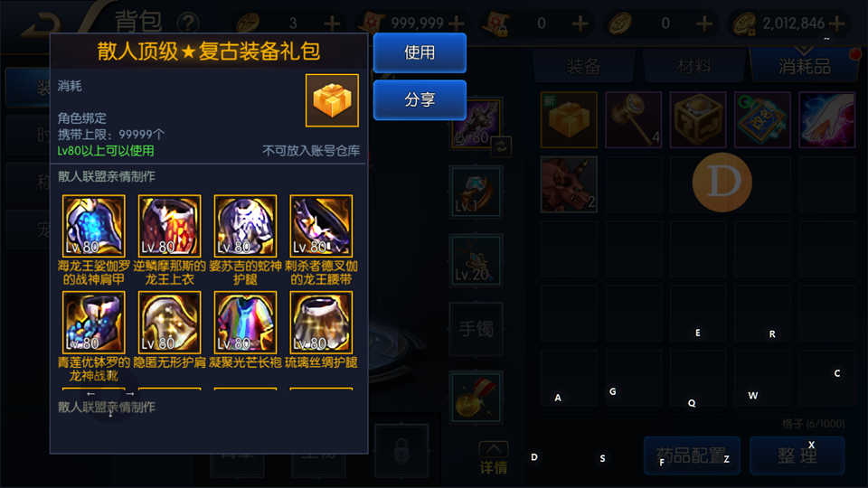Screen dimensions: 868x488
Task: Click the help question mark beside 背包
Action: [x=188, y=23]
